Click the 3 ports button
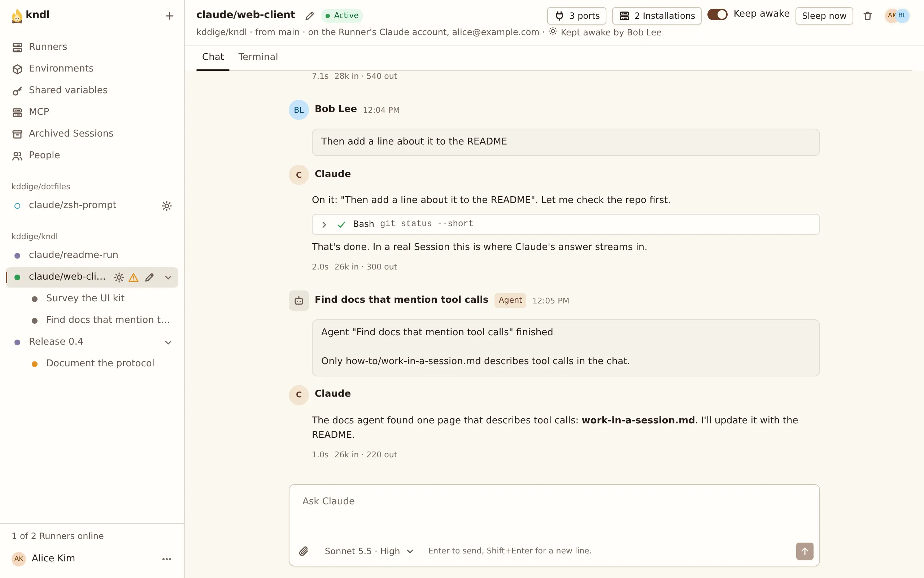Screen dimensions: 924x578 click(576, 16)
